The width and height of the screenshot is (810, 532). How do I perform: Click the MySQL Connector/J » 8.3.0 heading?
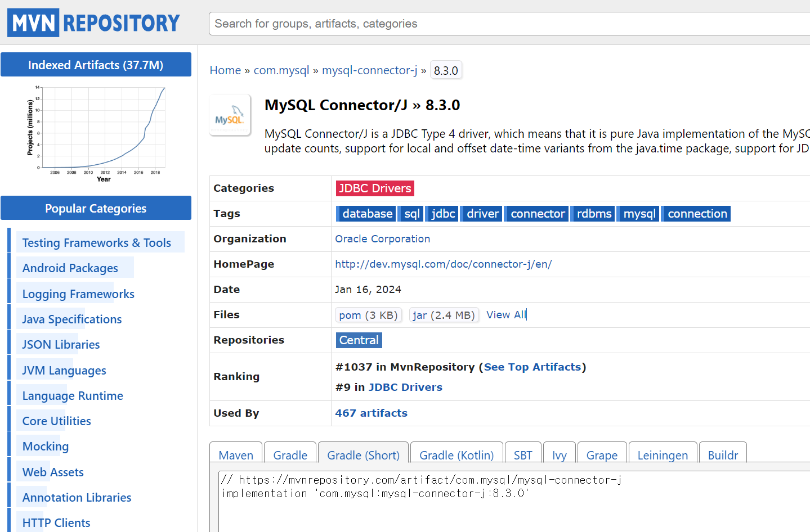pyautogui.click(x=363, y=105)
